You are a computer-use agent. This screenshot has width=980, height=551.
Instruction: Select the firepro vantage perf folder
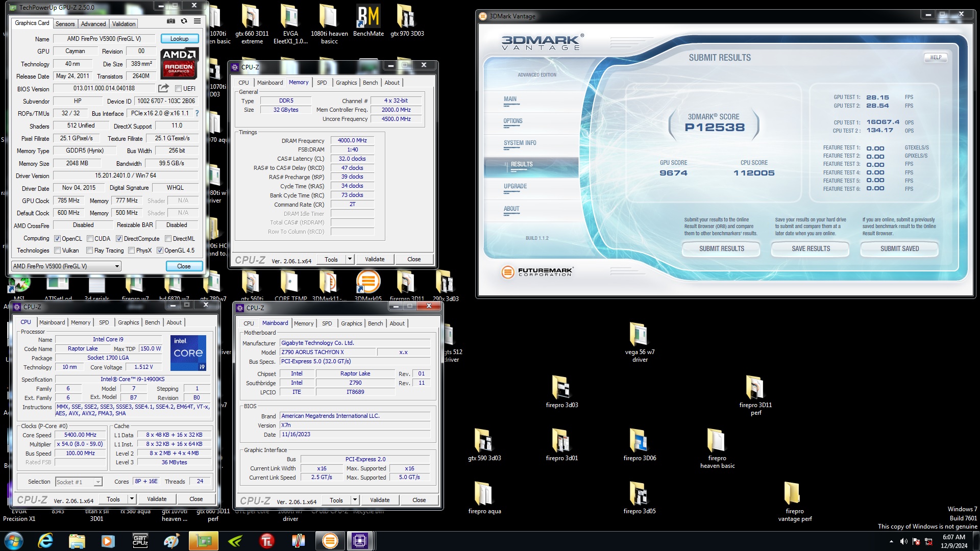coord(795,502)
